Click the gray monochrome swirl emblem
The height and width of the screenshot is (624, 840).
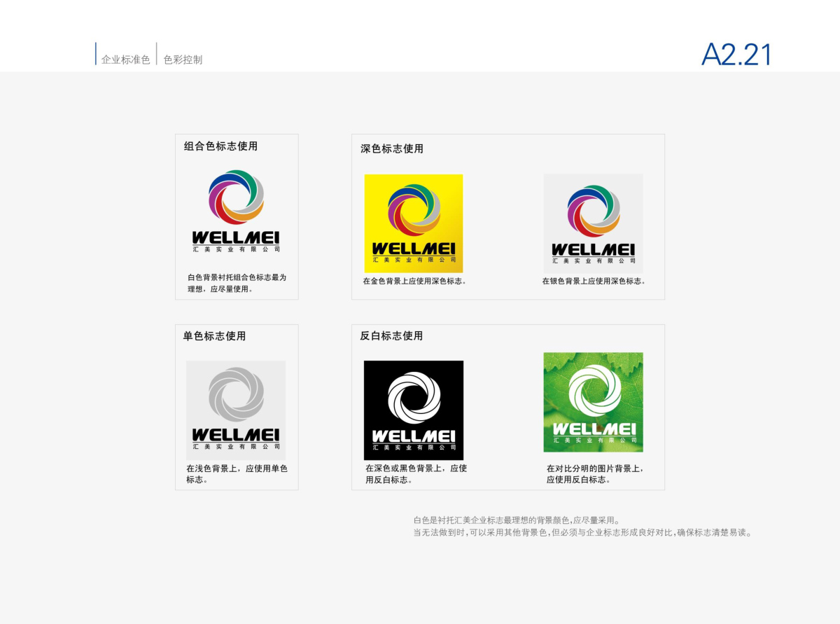click(x=236, y=394)
